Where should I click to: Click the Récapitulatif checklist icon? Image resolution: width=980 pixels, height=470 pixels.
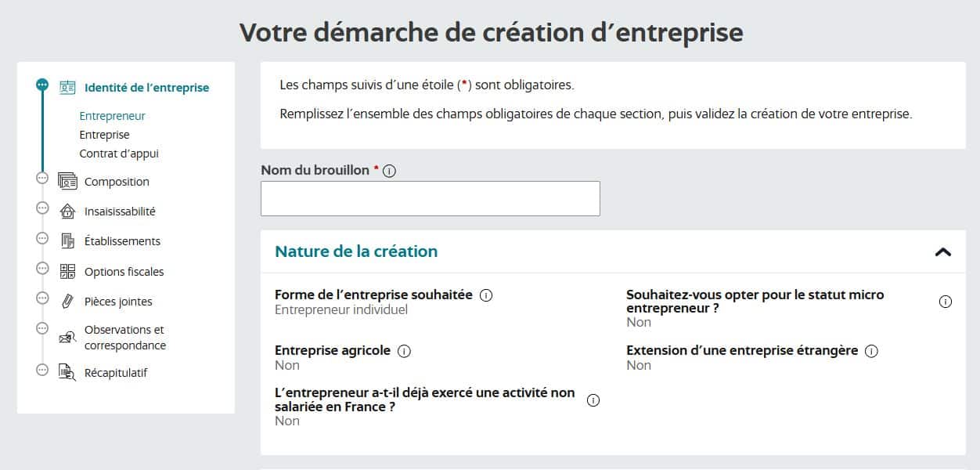coord(67,371)
